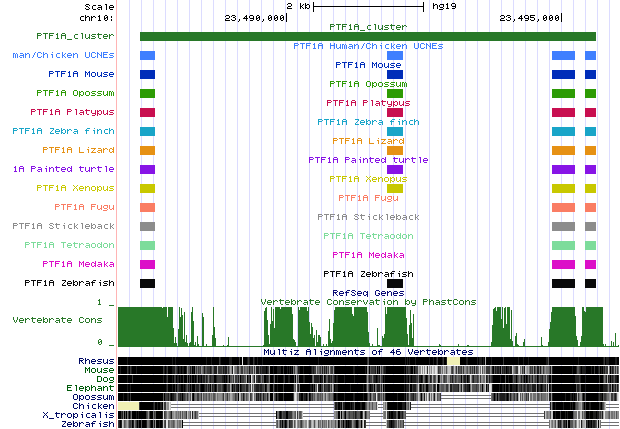Screen dimensions: 620x429
Task: Select the Elephant alignment row label
Action: [91, 387]
